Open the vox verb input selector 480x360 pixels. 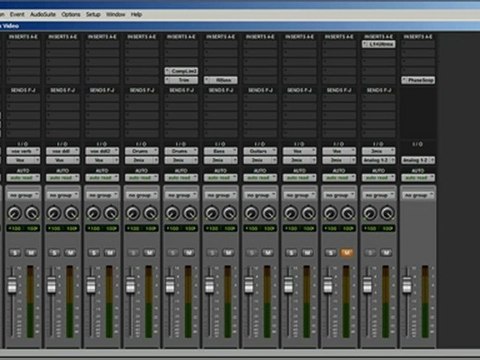pyautogui.click(x=23, y=151)
